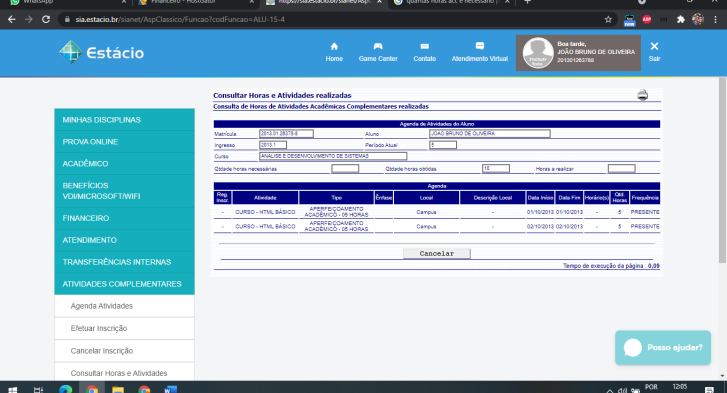Expand the Financeiro sidebar section
The width and height of the screenshot is (727, 393).
click(124, 218)
